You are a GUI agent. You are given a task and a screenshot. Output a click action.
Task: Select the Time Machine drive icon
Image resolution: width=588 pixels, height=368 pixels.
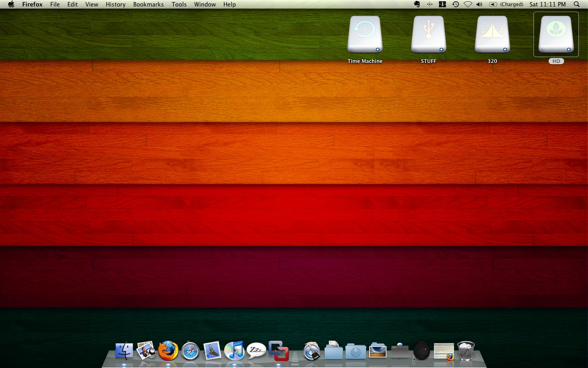coord(365,35)
